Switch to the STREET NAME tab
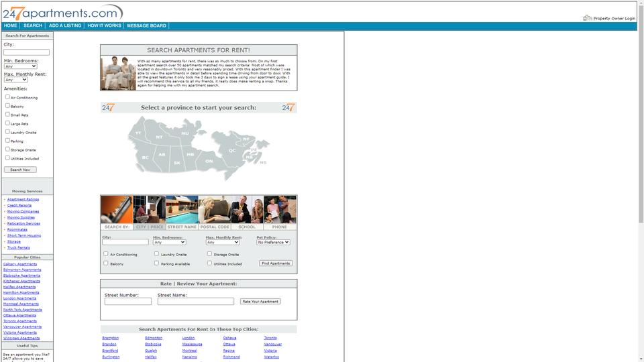Screen dimensions: 644x362 click(182, 227)
